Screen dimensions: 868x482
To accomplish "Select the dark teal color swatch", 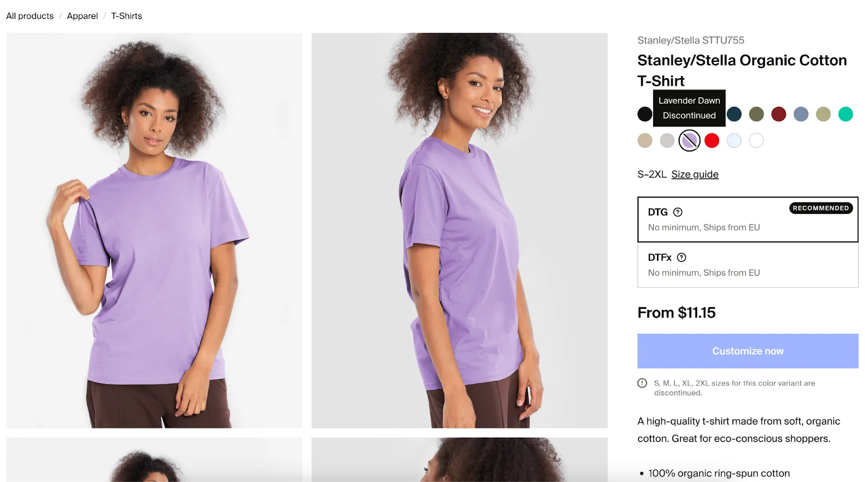I will (x=734, y=114).
